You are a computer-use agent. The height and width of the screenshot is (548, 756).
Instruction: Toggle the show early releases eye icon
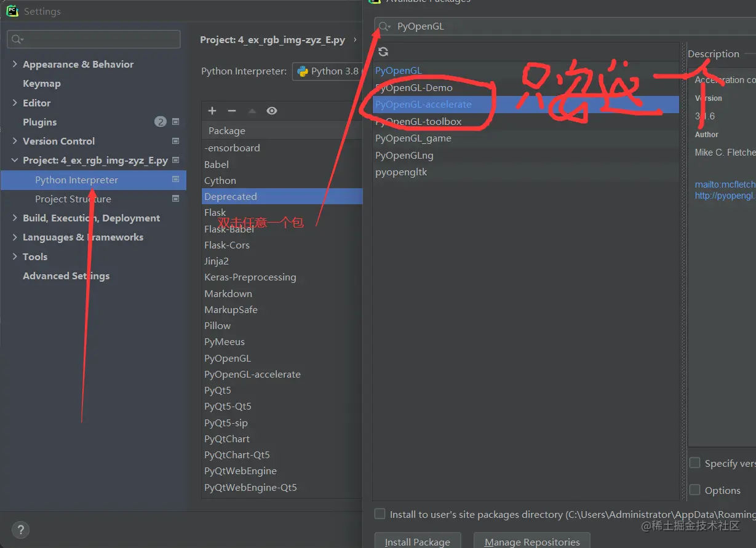pyautogui.click(x=272, y=111)
